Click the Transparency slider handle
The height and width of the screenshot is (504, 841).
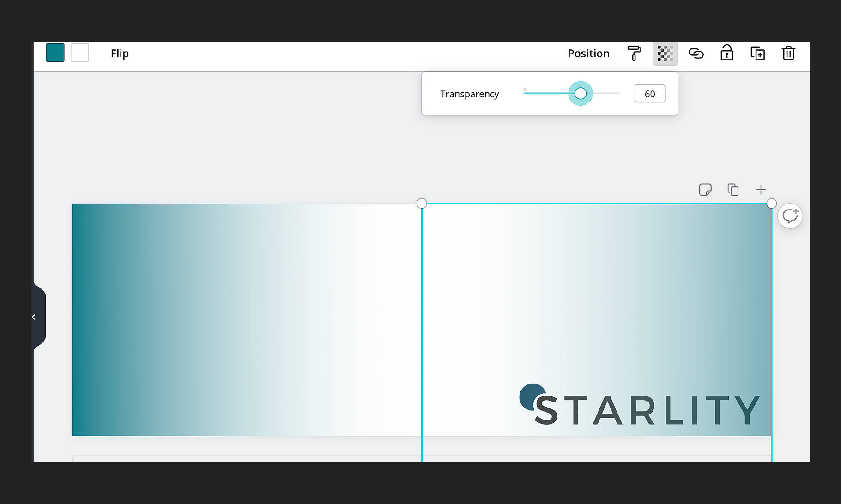(581, 94)
